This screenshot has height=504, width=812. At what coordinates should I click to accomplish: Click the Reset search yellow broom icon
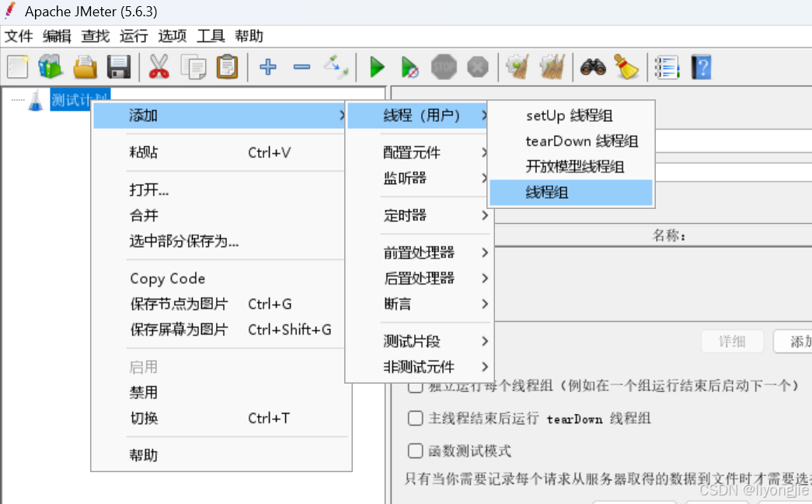tap(626, 67)
